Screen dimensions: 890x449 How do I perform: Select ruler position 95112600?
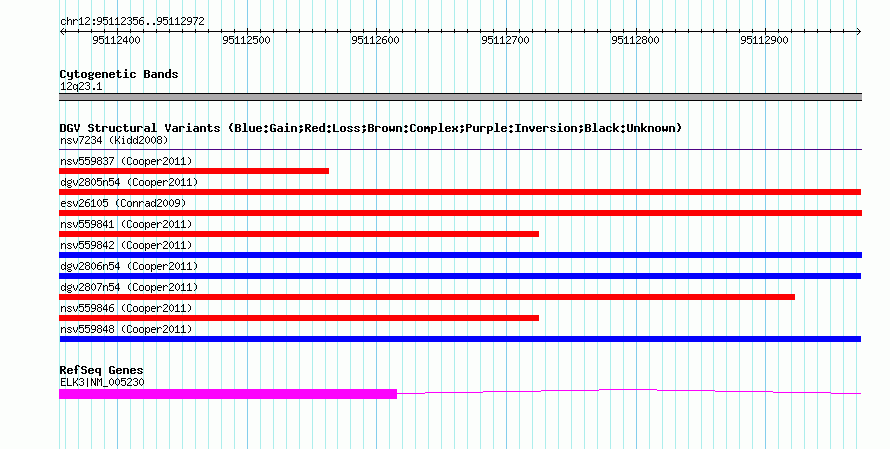(375, 40)
